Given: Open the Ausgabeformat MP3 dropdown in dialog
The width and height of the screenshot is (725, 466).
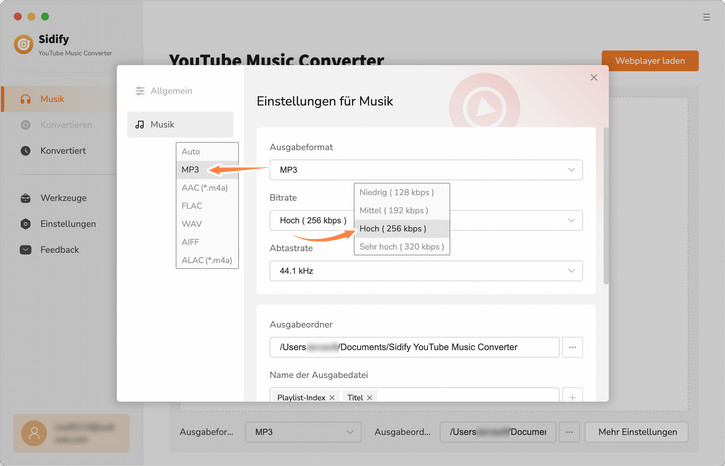Looking at the screenshot, I should (426, 170).
